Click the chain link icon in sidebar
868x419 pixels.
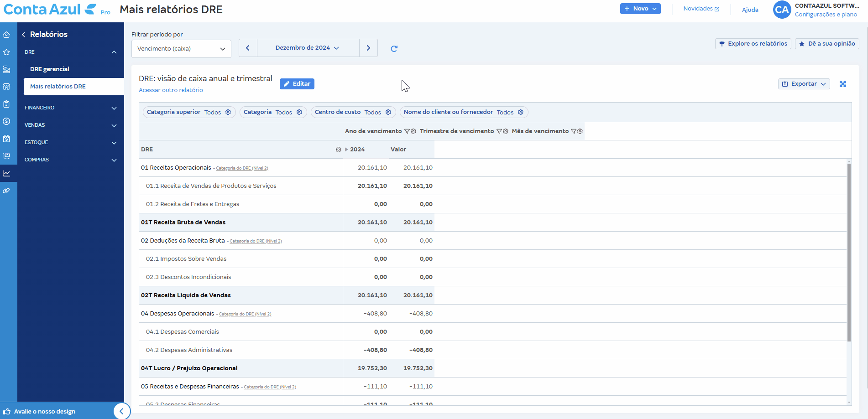(x=6, y=191)
